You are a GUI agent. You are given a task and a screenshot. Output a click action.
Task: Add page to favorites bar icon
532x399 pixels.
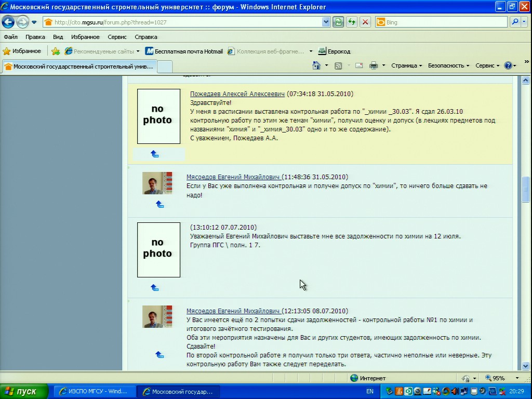point(56,51)
